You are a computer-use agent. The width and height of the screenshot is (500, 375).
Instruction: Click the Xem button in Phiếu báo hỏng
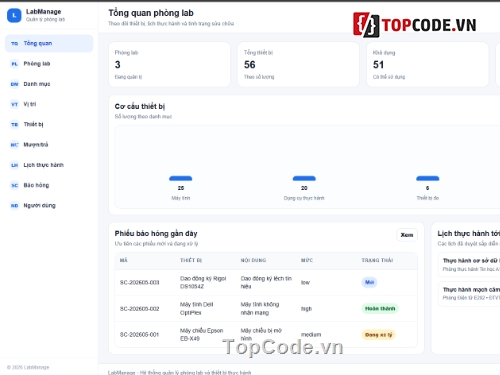(407, 235)
